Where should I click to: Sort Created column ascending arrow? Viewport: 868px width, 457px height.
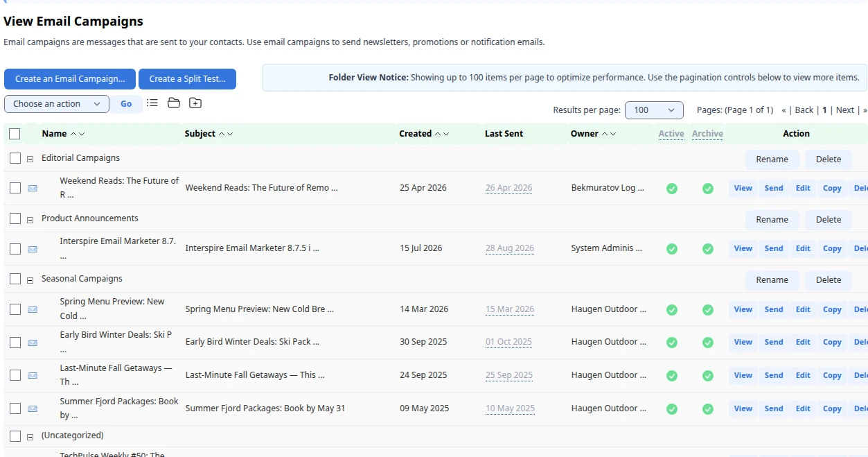tap(438, 134)
